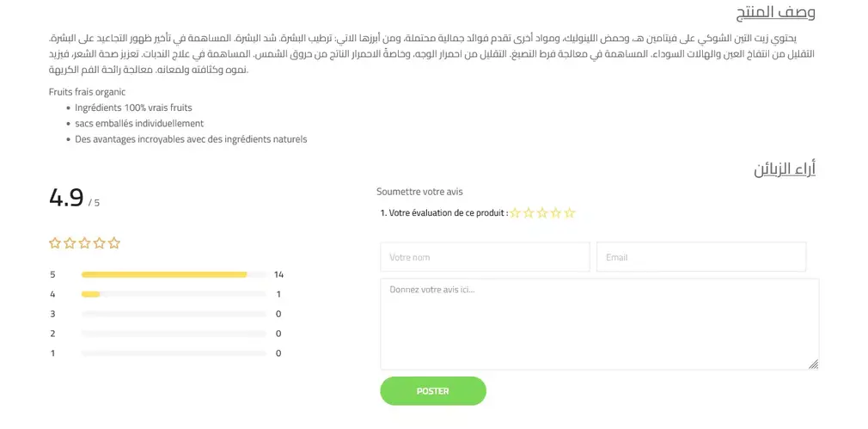868x429 pixels.
Task: Rate product one star in review form
Action: pyautogui.click(x=515, y=213)
